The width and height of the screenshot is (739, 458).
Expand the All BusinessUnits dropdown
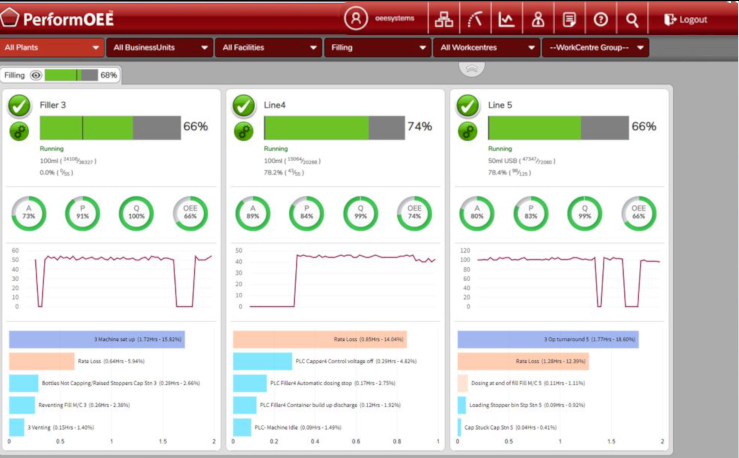pos(160,47)
